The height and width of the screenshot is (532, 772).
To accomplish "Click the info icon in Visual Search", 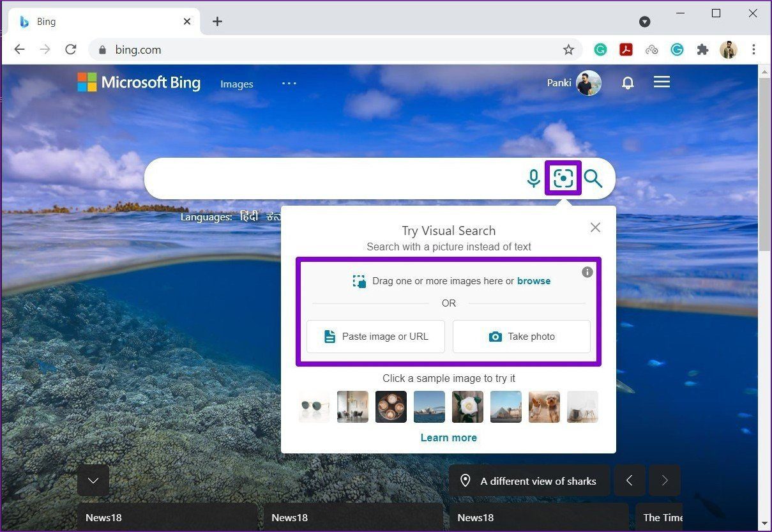I will coord(587,272).
